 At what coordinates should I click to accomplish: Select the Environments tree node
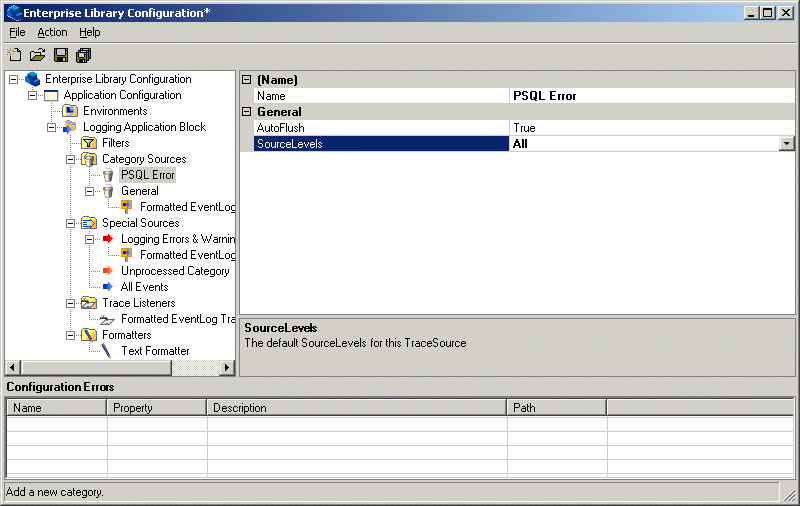pyautogui.click(x=115, y=111)
